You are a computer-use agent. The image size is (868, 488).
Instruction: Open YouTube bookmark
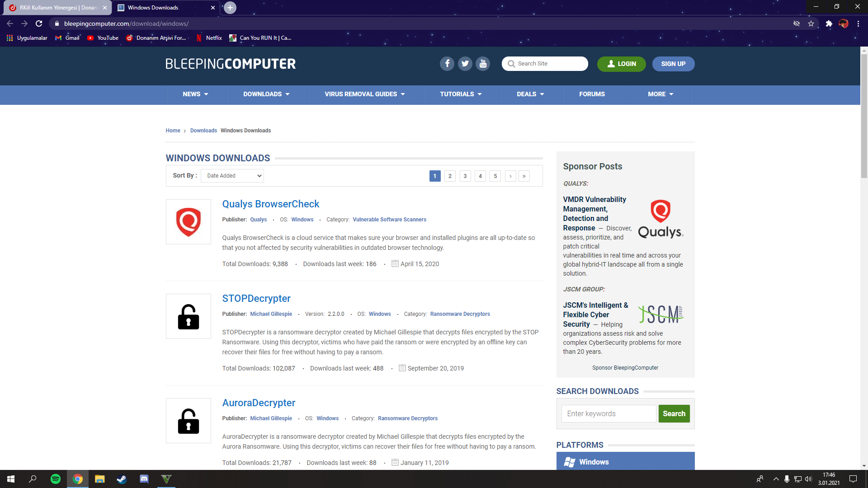coord(103,38)
